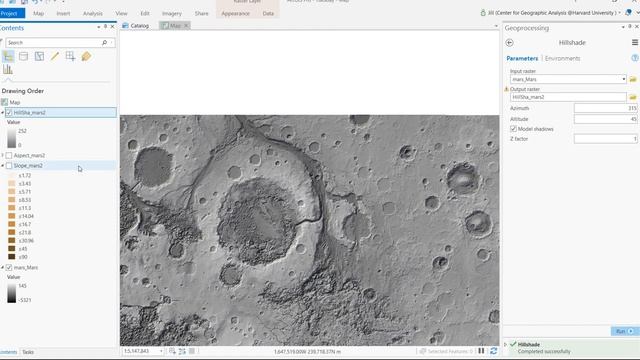Viewport: 640px width, 360px height.
Task: Open the Tasks pane tab
Action: (28, 352)
